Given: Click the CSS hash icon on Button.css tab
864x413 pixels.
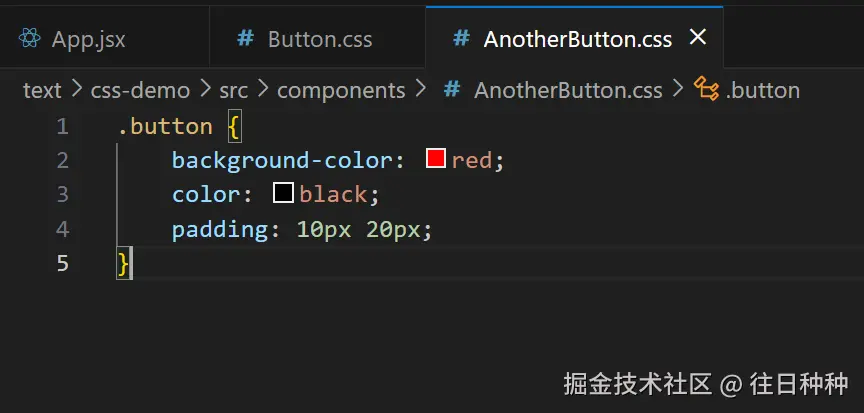Looking at the screenshot, I should [245, 39].
